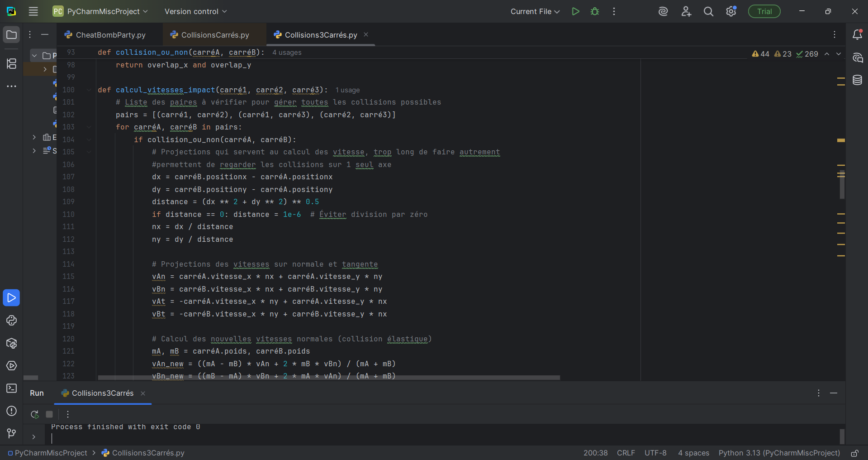
Task: Open Current File run configuration dropdown
Action: pos(535,11)
